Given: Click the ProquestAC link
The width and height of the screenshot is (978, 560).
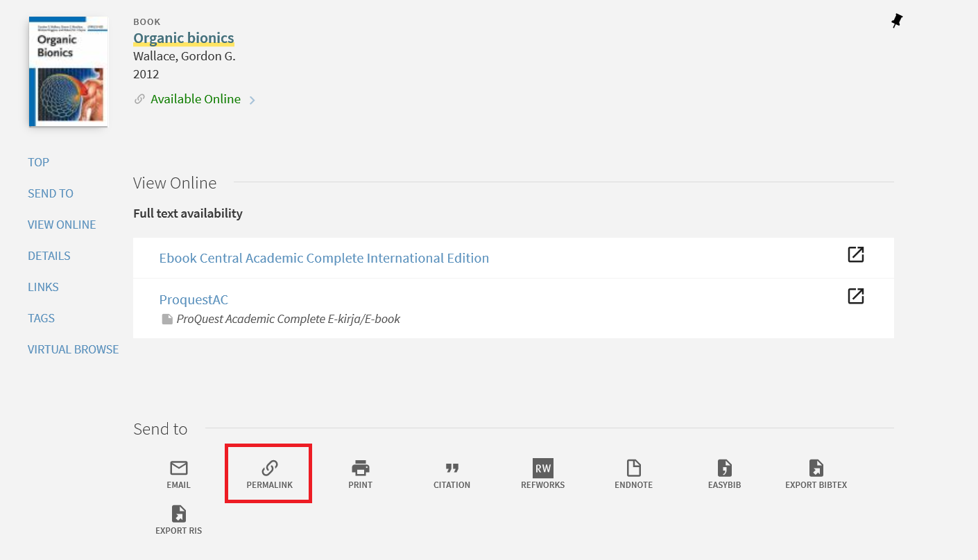Looking at the screenshot, I should tap(194, 299).
